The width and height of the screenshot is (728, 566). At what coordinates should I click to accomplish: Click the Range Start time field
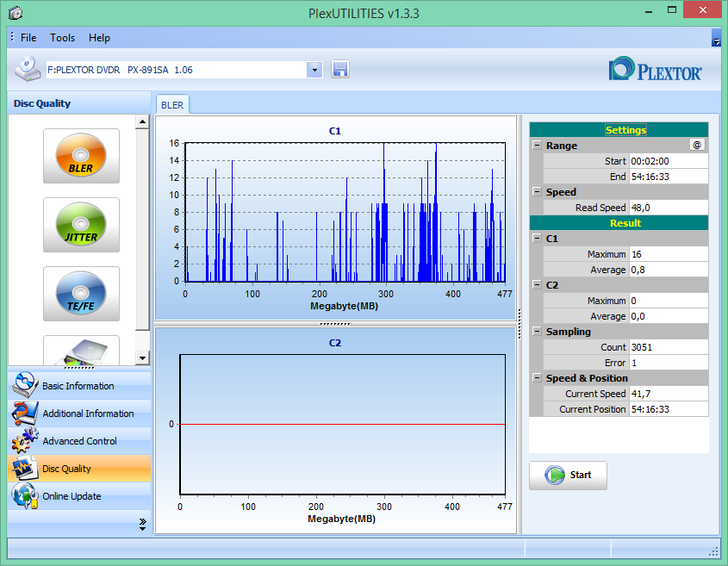tap(669, 161)
